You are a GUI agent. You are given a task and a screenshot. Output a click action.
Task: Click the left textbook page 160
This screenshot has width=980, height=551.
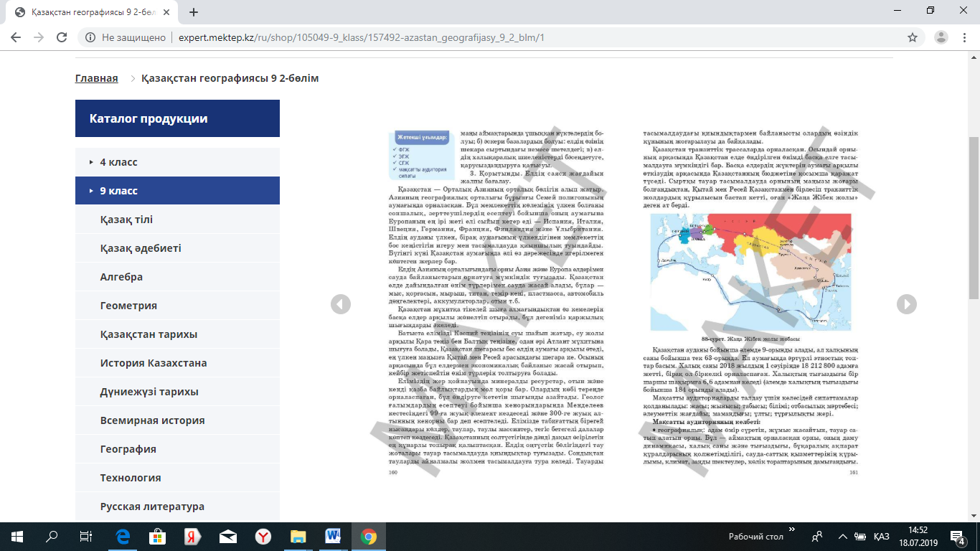(498, 301)
